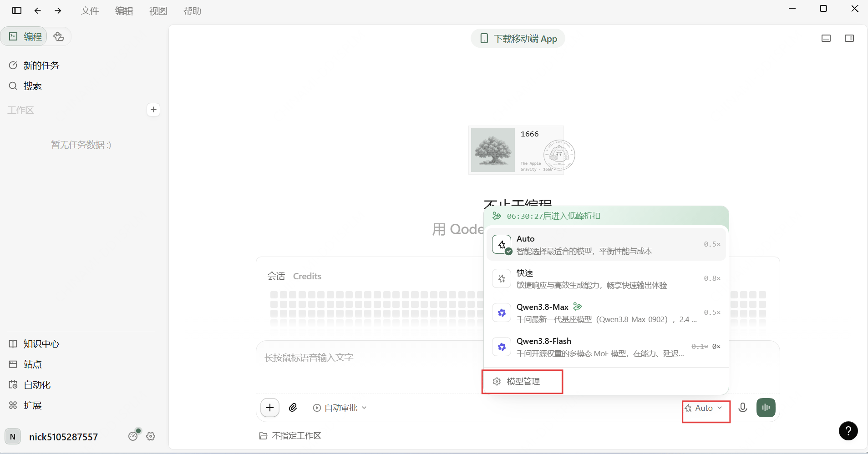The width and height of the screenshot is (868, 454).
Task: Click the microphone voice input icon
Action: coord(743,408)
